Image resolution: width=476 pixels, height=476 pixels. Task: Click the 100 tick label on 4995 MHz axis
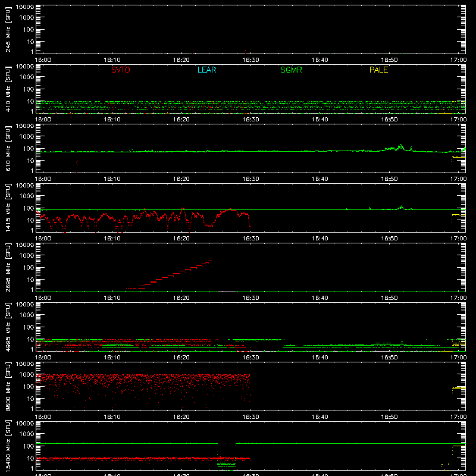tap(29, 327)
